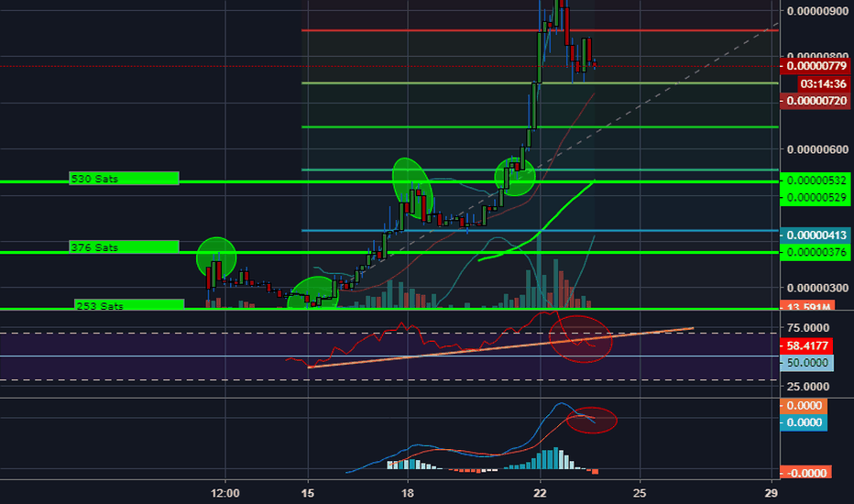Click the volume value 13.591M label

[807, 306]
